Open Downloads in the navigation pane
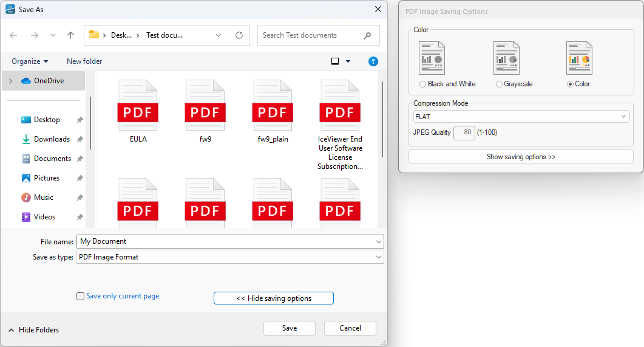644x347 pixels. pos(52,139)
